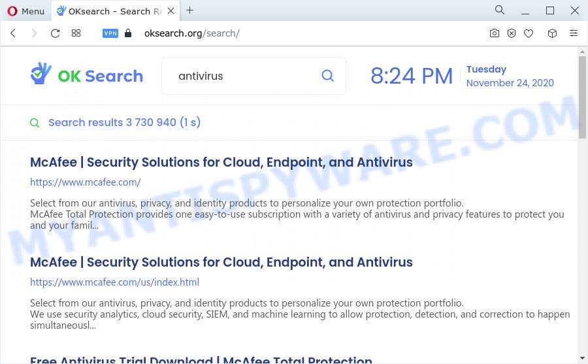Minimize the Opera window
This screenshot has width=588, height=364.
(525, 11)
